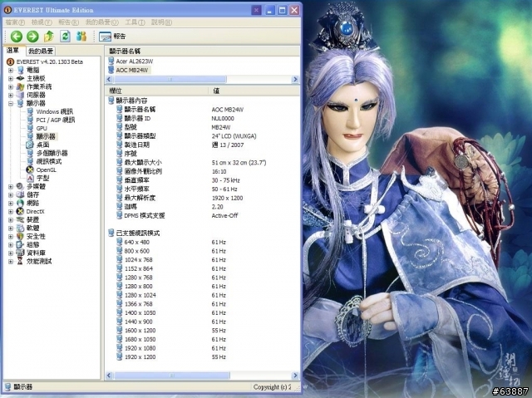Collapse the 顯示器 parent tree node
The width and height of the screenshot is (532, 398).
tap(11, 103)
